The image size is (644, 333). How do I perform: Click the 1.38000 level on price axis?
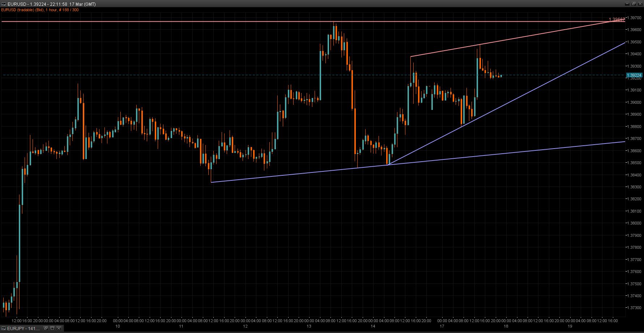click(x=634, y=223)
